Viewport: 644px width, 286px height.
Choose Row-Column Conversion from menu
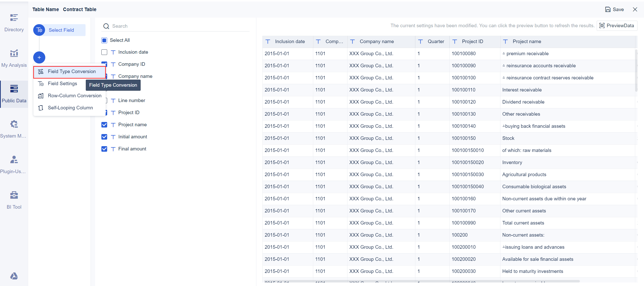coord(74,96)
